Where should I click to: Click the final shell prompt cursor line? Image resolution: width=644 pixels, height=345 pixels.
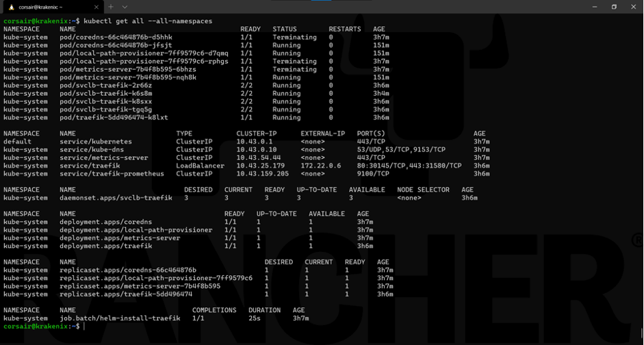(44, 327)
